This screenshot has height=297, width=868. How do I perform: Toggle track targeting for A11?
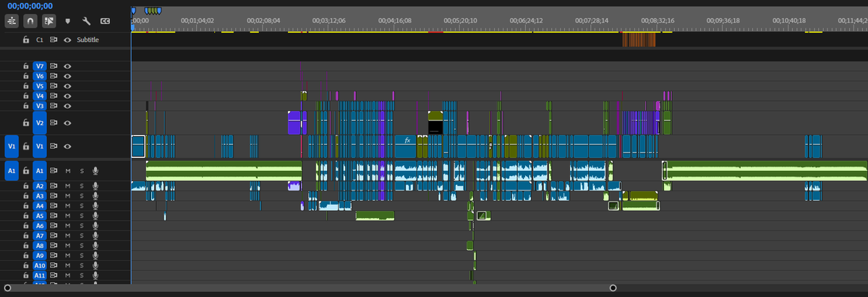tap(40, 276)
